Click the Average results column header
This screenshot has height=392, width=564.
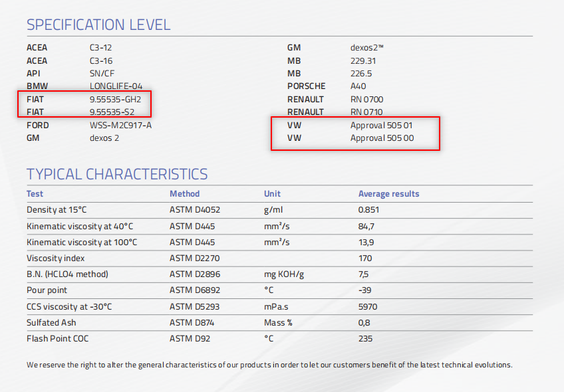click(388, 194)
